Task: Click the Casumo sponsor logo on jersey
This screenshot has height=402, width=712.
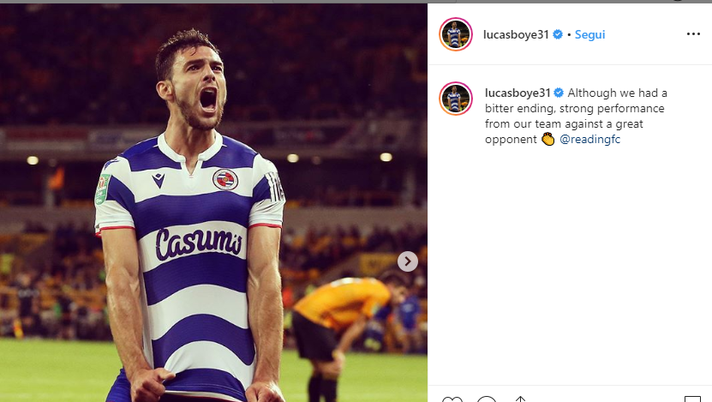Action: coord(198,243)
